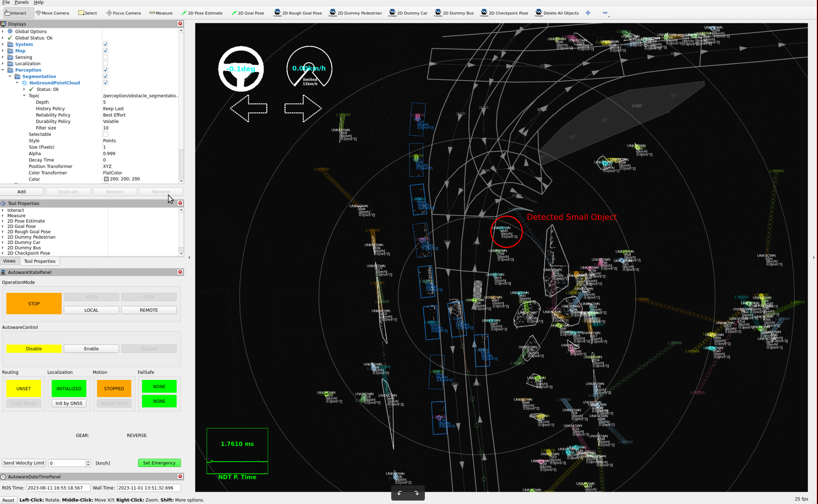
Task: Switch to the Views tab
Action: pos(10,261)
